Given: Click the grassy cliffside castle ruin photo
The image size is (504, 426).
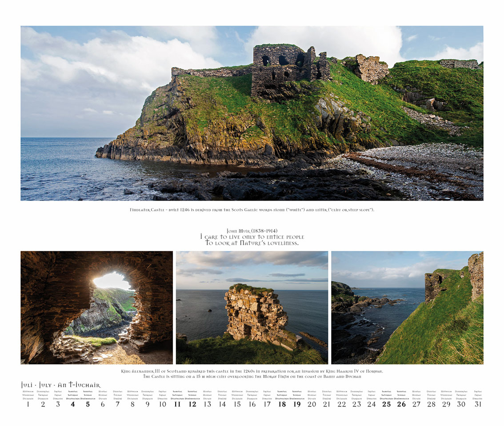Looking at the screenshot, I should (407, 307).
